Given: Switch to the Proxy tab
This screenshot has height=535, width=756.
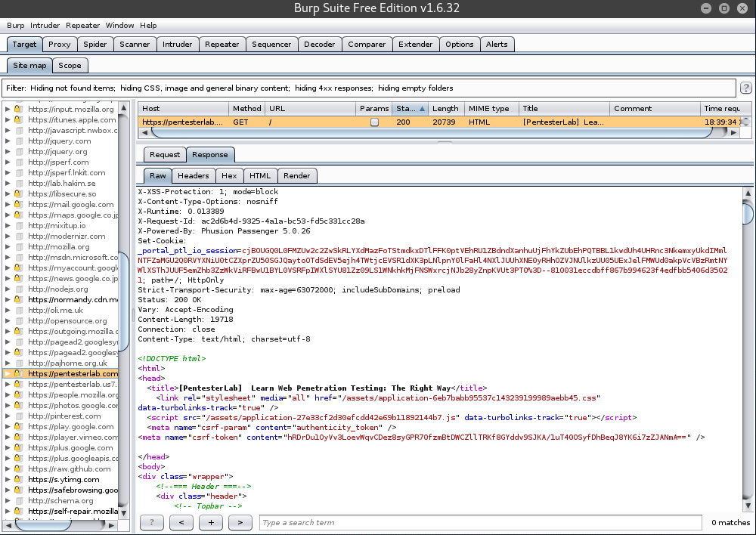Looking at the screenshot, I should click(59, 45).
